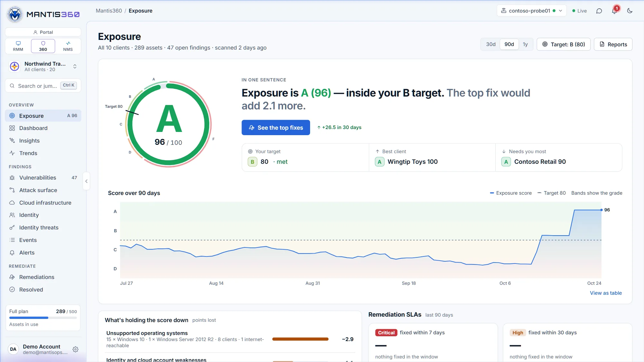Collapse the sidebar with chevron handle
This screenshot has width=644, height=362.
coord(86,181)
